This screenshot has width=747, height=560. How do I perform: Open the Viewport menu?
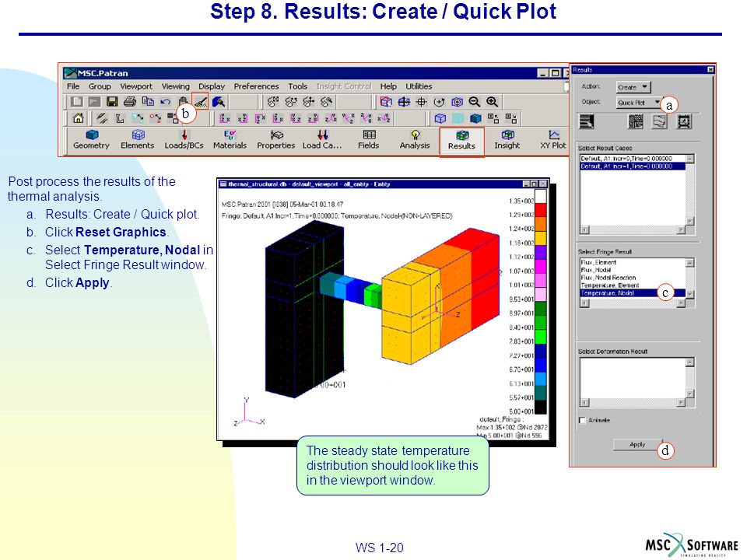136,86
